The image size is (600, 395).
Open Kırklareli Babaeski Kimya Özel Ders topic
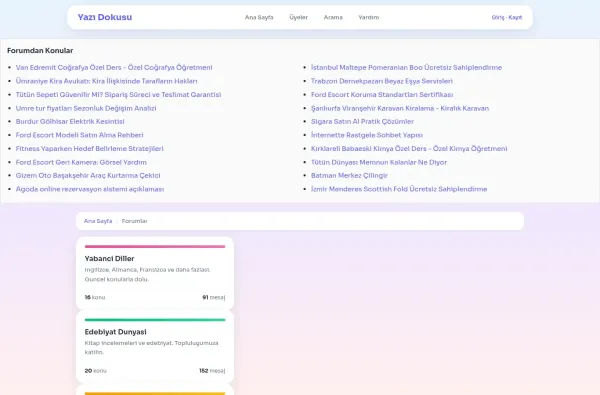409,149
